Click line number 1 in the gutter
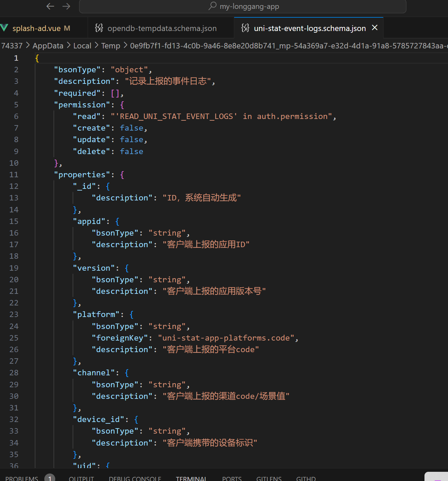This screenshot has width=448, height=481. (16, 58)
